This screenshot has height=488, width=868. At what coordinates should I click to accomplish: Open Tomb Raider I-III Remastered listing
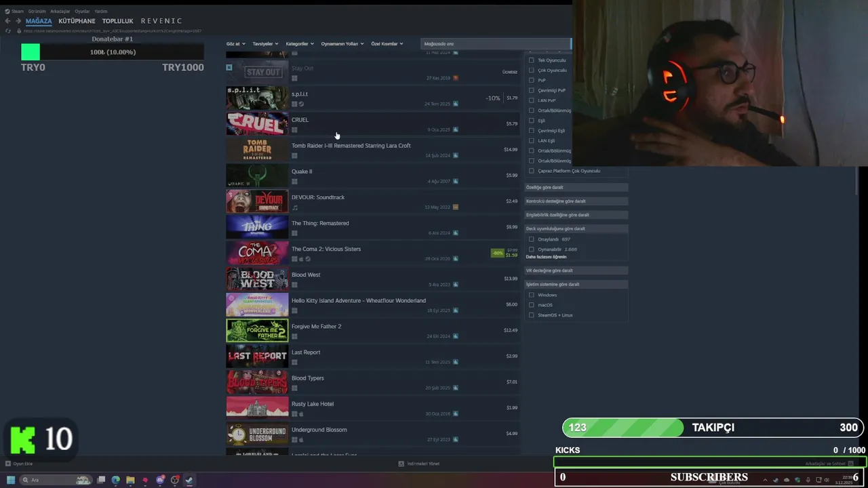click(372, 150)
